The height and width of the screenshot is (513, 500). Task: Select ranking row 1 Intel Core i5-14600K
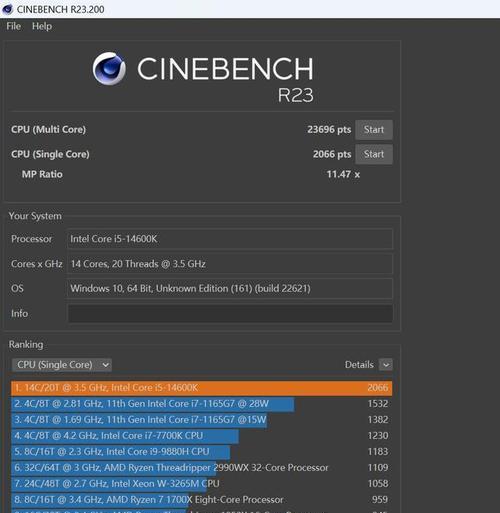point(202,388)
